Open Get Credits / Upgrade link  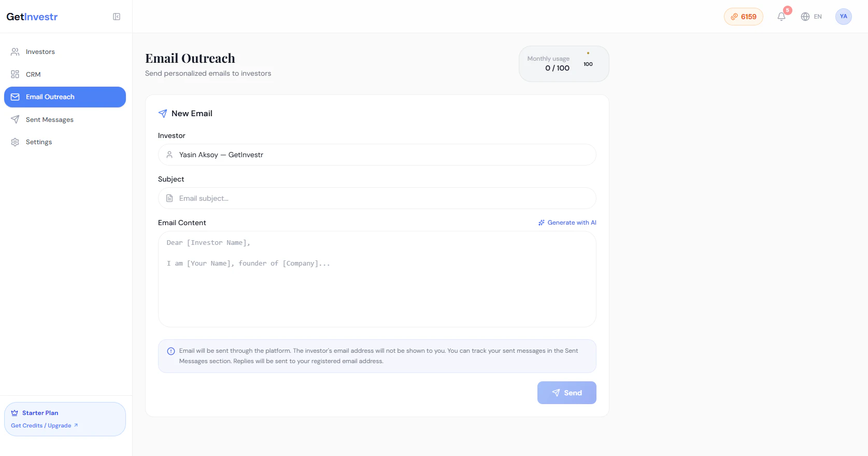point(45,425)
